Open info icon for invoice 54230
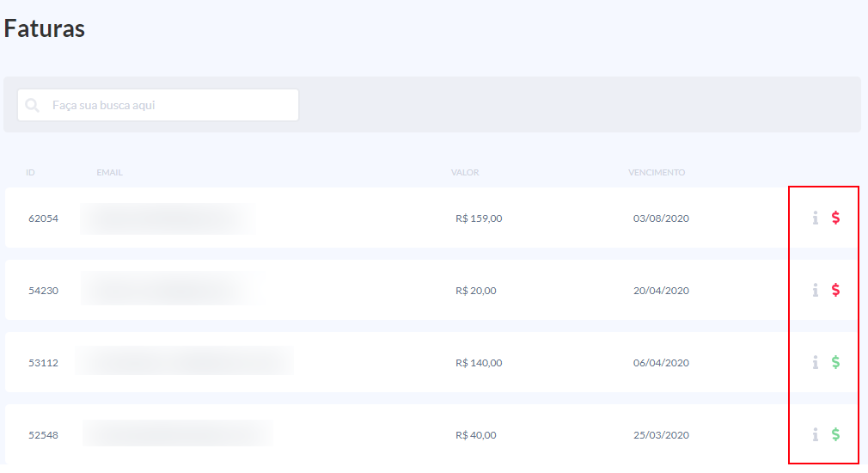Viewport: 868px width, 473px height. [815, 291]
